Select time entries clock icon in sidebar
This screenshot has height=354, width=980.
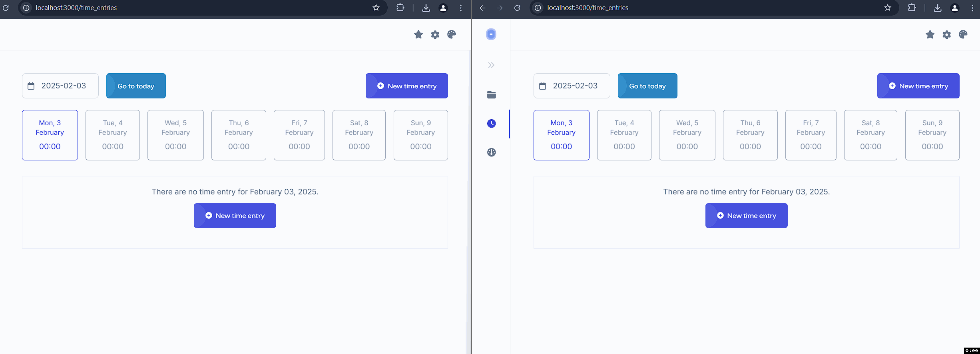point(492,124)
